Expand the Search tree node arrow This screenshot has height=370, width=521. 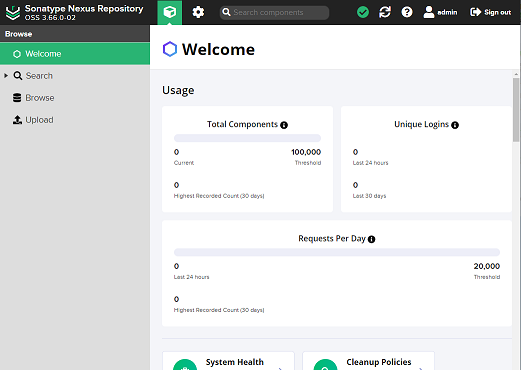click(x=6, y=76)
